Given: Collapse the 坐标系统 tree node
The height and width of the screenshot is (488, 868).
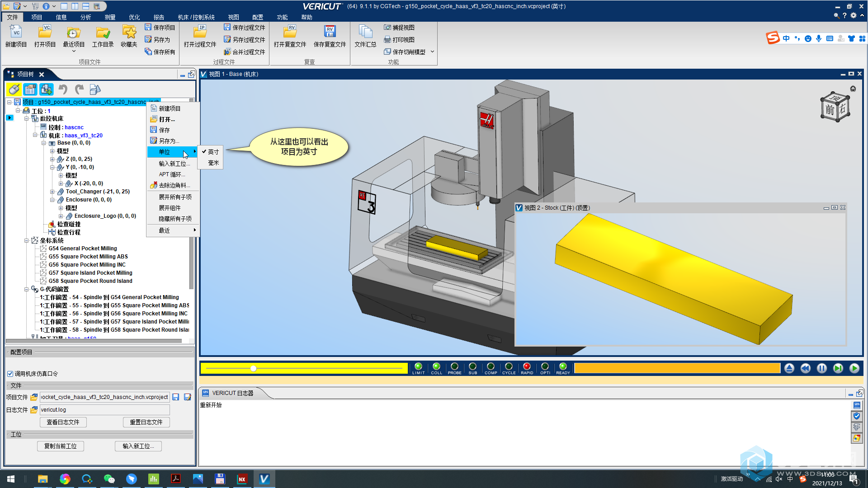Looking at the screenshot, I should coord(27,240).
